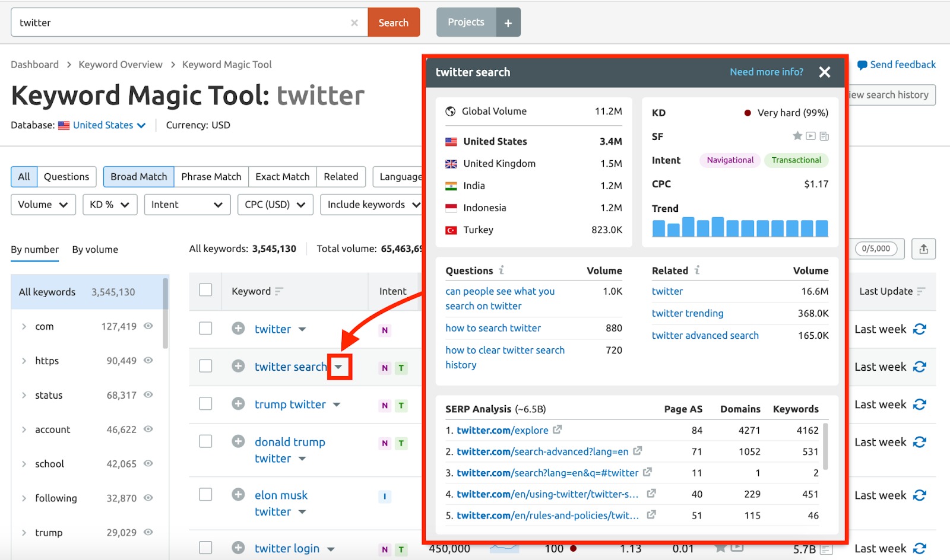This screenshot has width=950, height=560.
Task: Select the Exact Match tab
Action: click(x=283, y=177)
